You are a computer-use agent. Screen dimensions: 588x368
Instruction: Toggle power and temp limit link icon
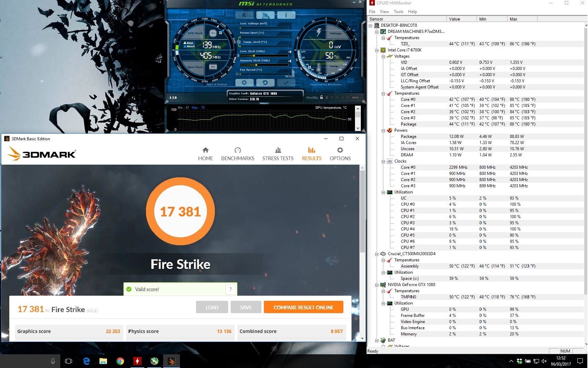[x=239, y=42]
